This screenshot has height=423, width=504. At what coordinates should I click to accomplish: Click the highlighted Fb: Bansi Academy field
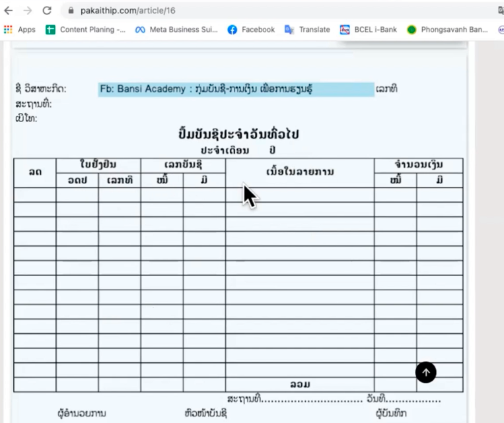pyautogui.click(x=236, y=89)
